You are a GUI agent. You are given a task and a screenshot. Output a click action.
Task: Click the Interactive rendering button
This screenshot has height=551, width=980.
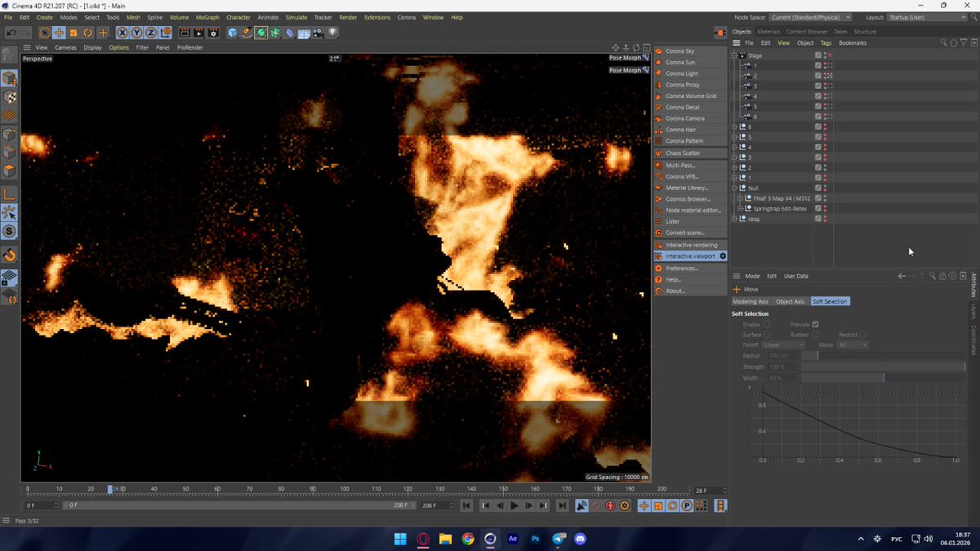(691, 245)
